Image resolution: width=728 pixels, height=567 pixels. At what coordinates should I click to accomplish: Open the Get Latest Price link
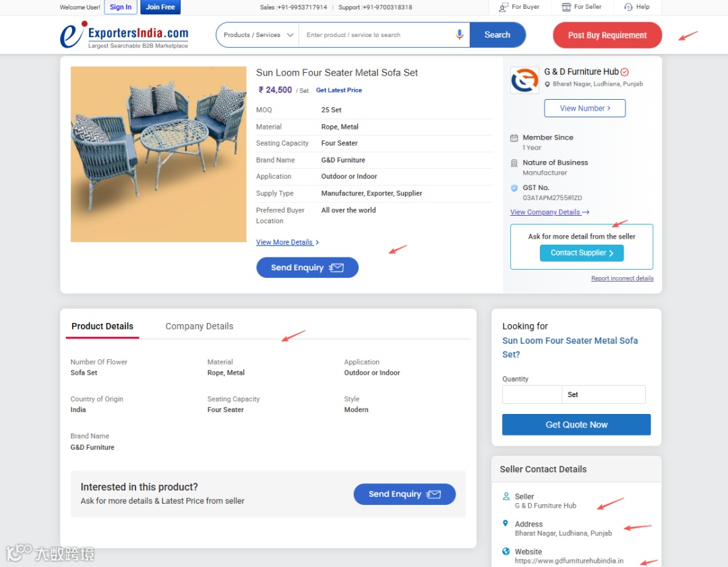339,90
